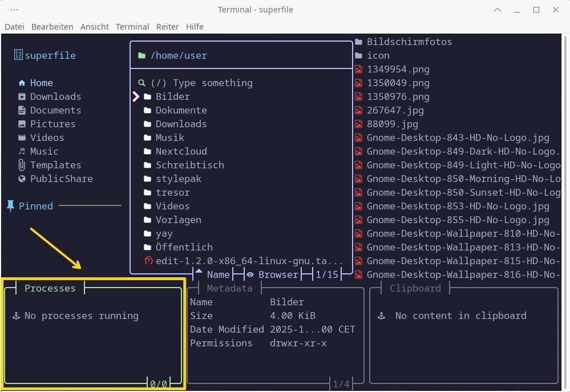Toggle the Browser eye indicator
The height and width of the screenshot is (392, 570).
click(x=250, y=274)
